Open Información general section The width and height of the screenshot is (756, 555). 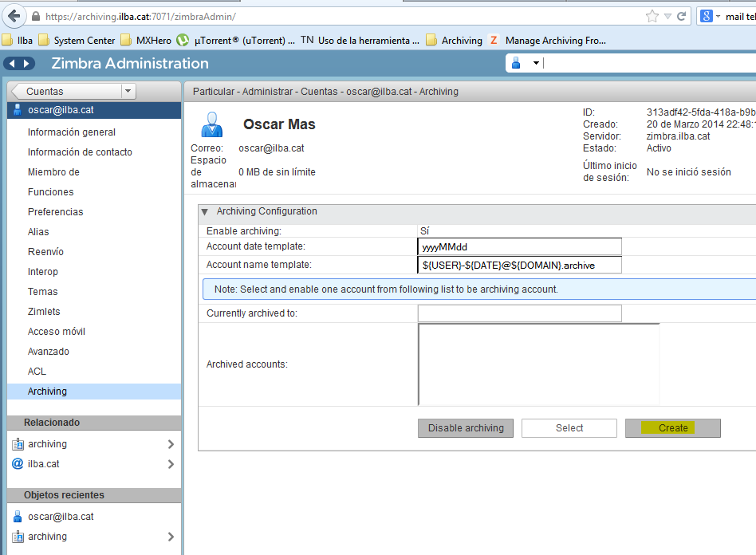71,132
